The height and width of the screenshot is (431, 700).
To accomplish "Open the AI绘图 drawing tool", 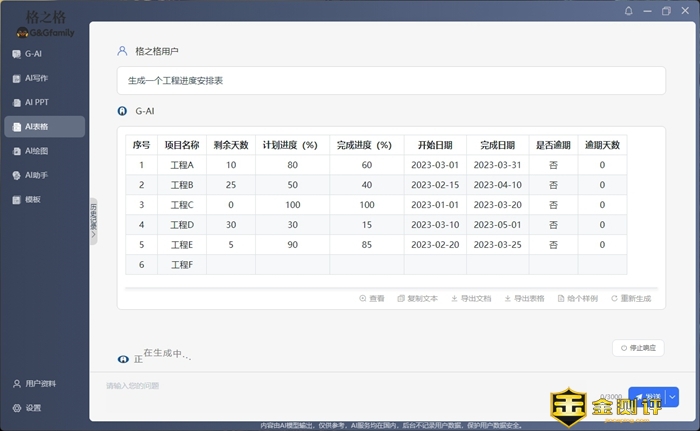I will (36, 151).
